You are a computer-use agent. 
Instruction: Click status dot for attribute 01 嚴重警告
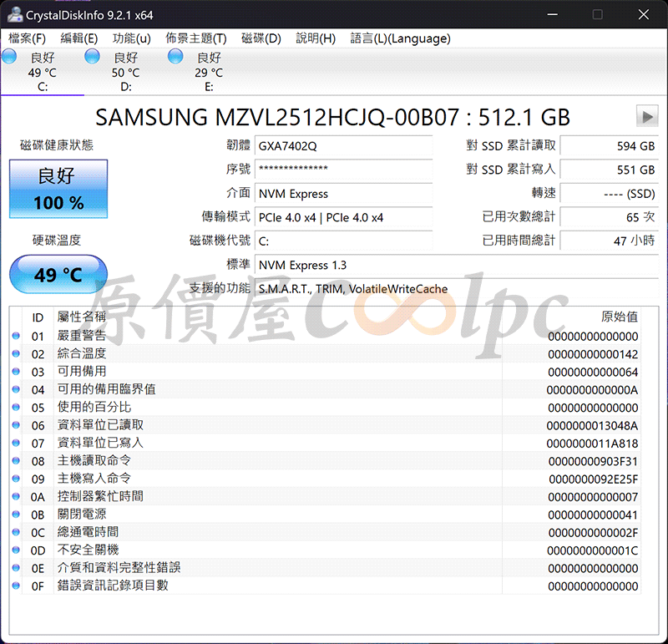(x=16, y=336)
